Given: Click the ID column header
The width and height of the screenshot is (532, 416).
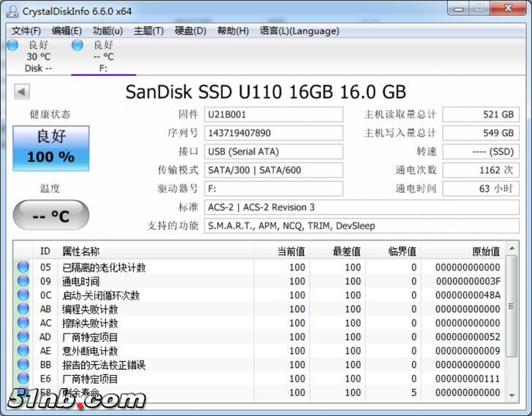Looking at the screenshot, I should [x=45, y=251].
